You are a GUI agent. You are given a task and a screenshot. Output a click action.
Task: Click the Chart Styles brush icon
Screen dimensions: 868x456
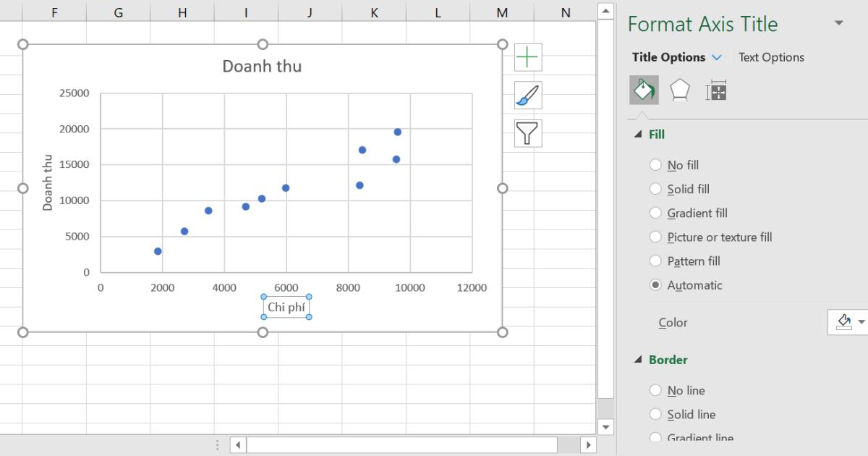click(527, 95)
